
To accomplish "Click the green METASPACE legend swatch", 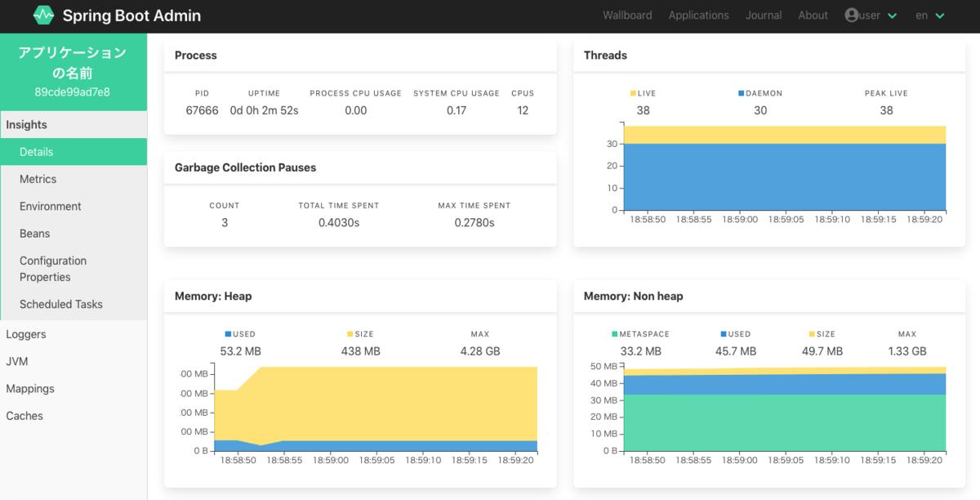I will pos(614,334).
